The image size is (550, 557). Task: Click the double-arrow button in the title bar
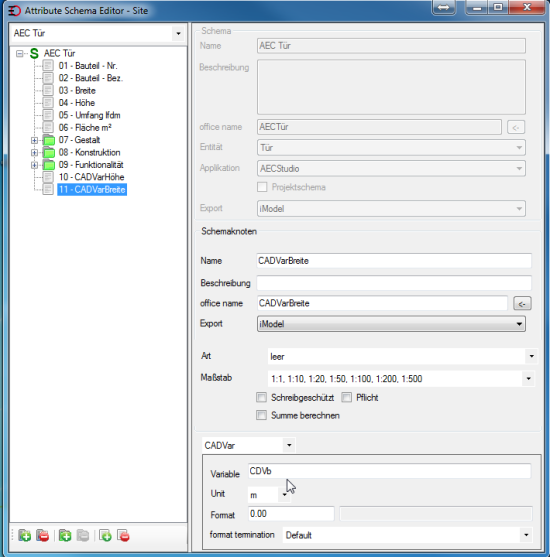(443, 7)
